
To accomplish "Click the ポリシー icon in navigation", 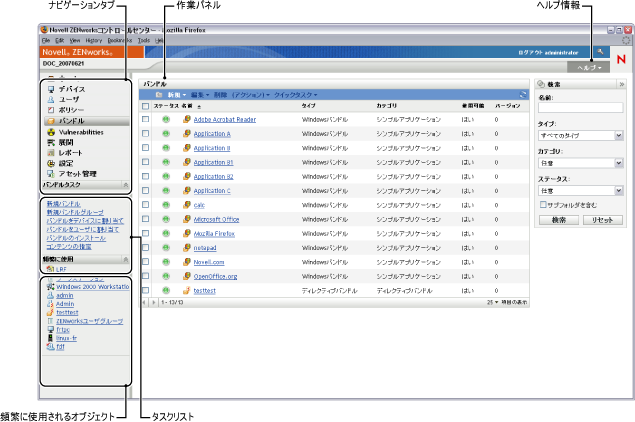I will 51,110.
